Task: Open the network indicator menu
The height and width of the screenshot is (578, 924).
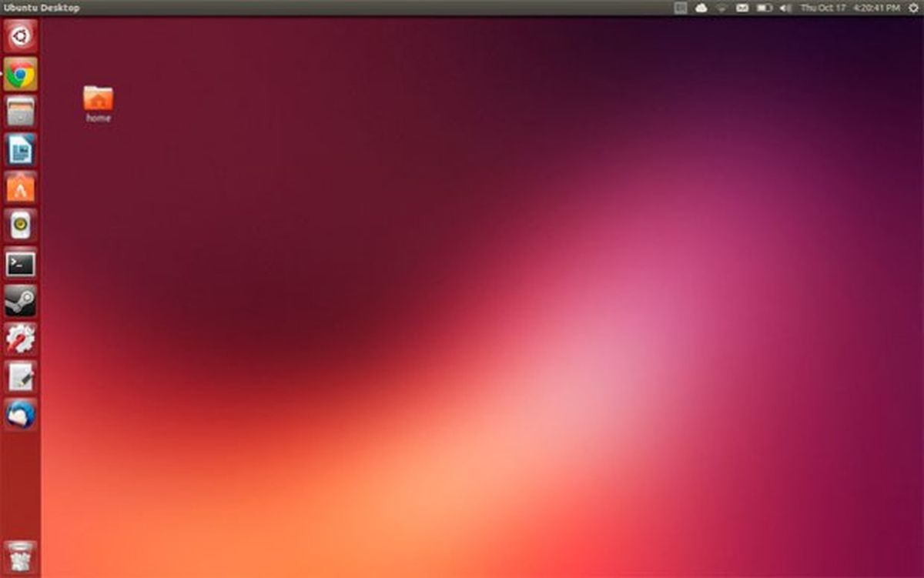Action: click(721, 8)
